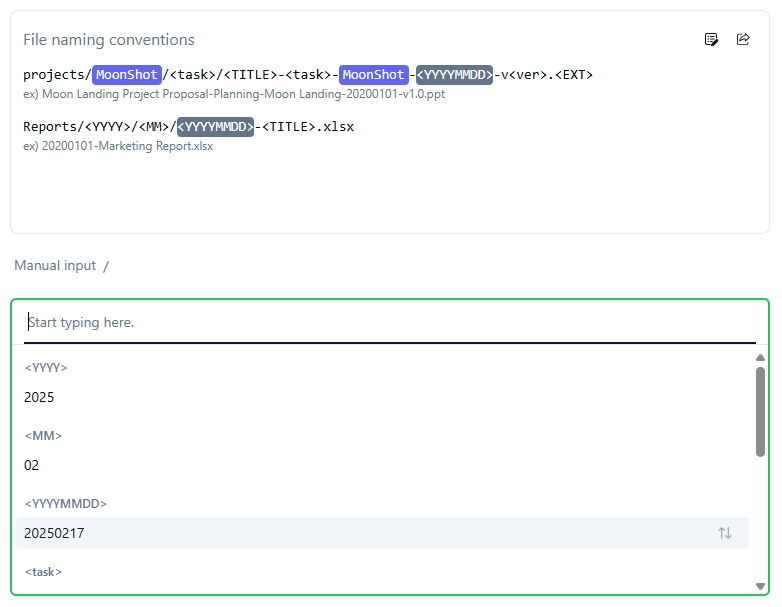The height and width of the screenshot is (607, 782).
Task: Select the 2025 value under <YYYY>
Action: pos(40,397)
